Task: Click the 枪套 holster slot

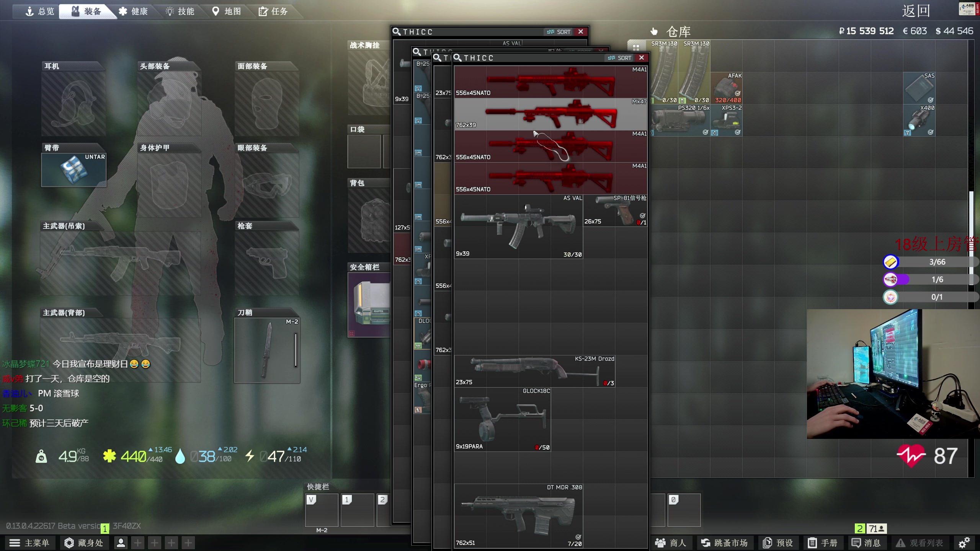Action: 267,263
